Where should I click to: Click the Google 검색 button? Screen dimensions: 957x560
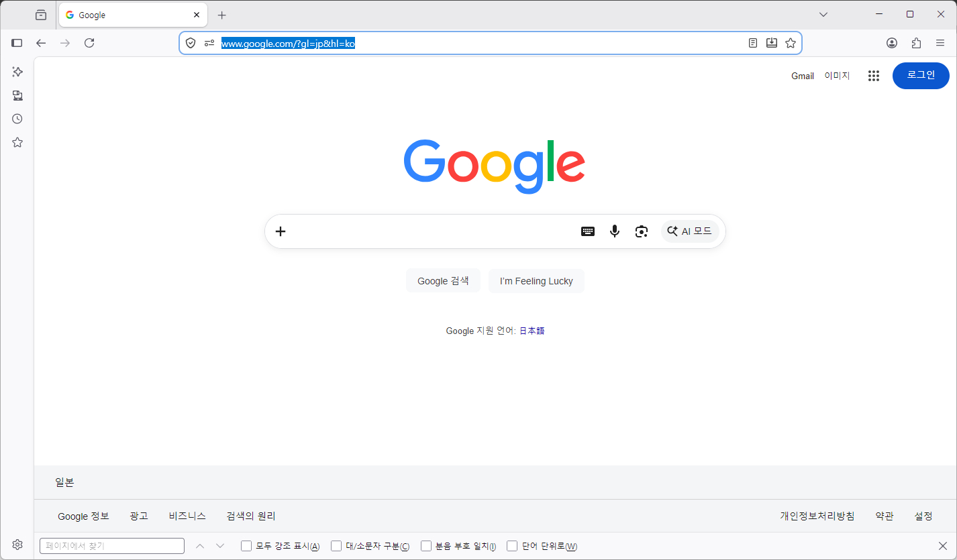coord(443,281)
